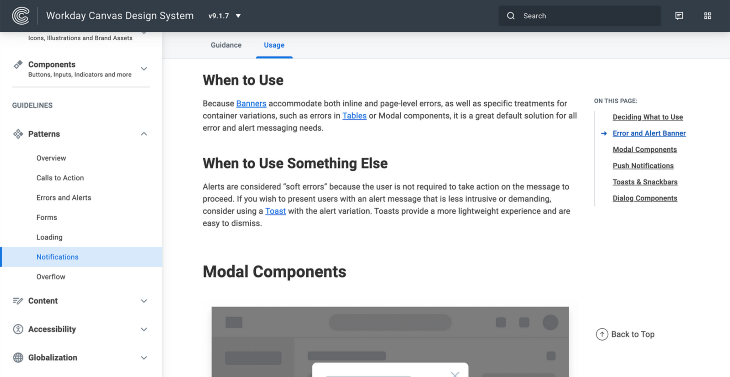Open the Overflow pattern page
730x377 pixels.
(51, 277)
